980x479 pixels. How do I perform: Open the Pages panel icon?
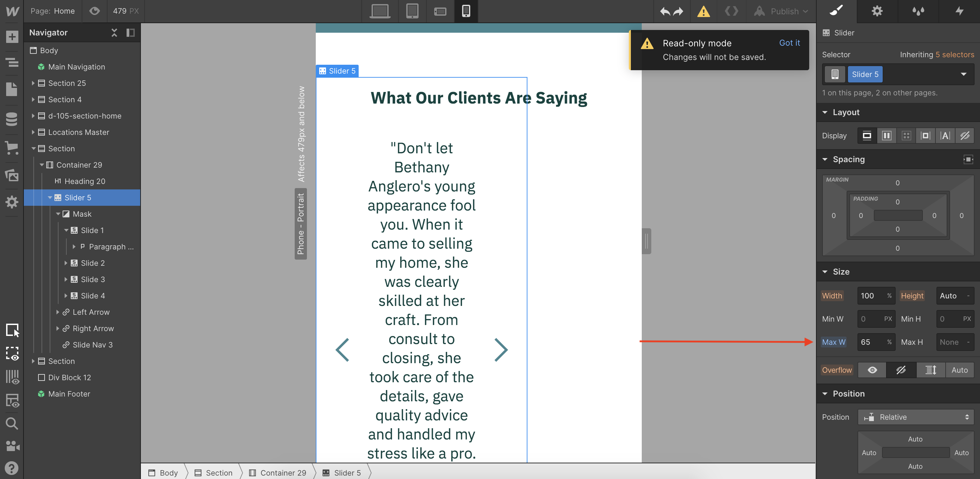point(12,89)
